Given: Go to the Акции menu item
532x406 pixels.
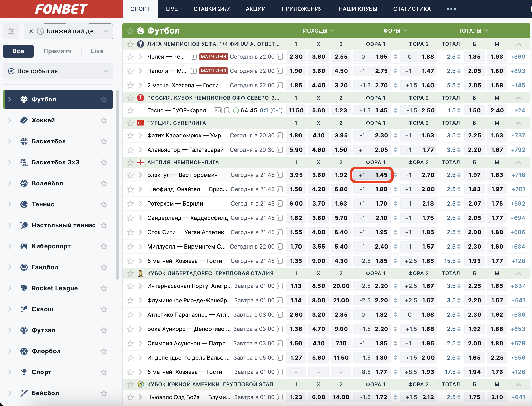Looking at the screenshot, I should click(256, 9).
